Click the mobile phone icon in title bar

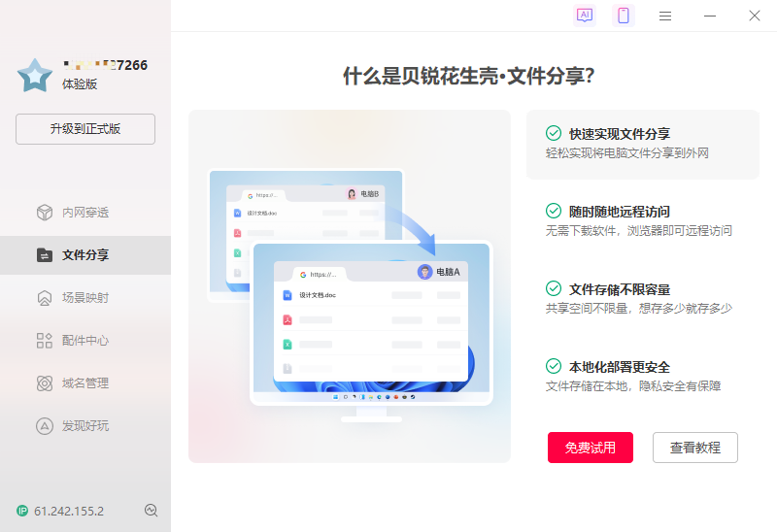(x=624, y=16)
